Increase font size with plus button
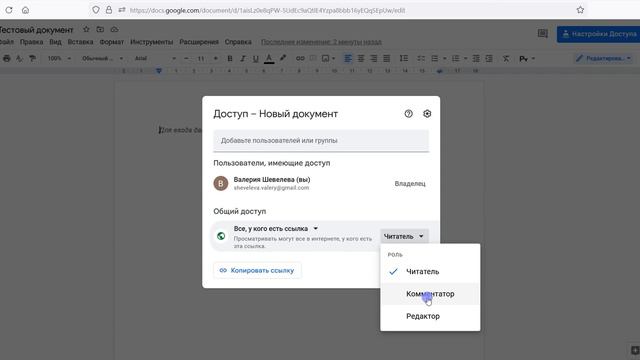 click(216, 59)
